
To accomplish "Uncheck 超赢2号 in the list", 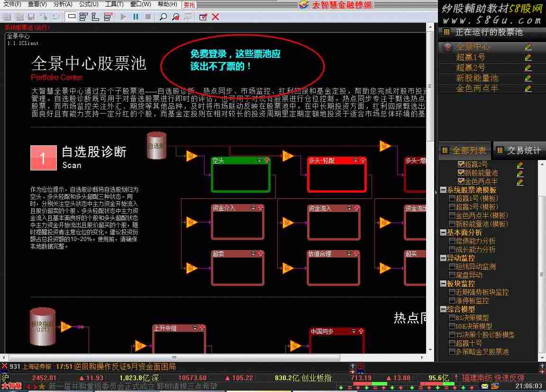I will point(461,164).
